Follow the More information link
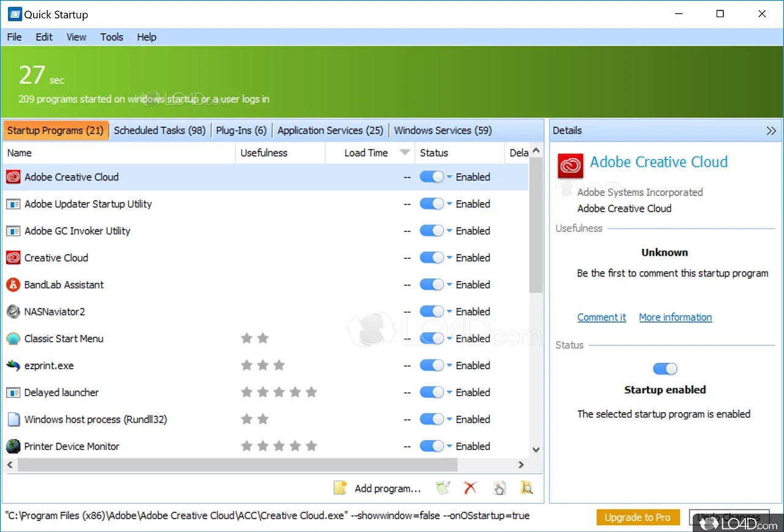 pos(675,317)
